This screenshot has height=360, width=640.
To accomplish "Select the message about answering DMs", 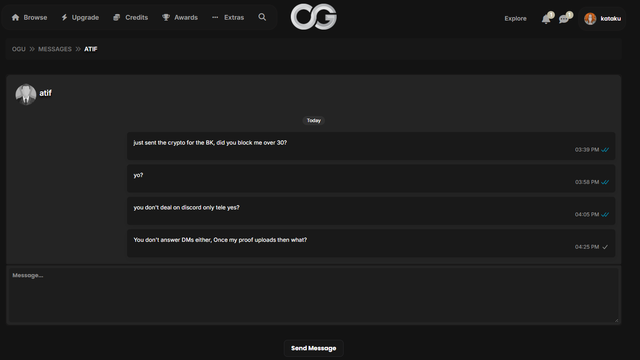I will [x=371, y=243].
